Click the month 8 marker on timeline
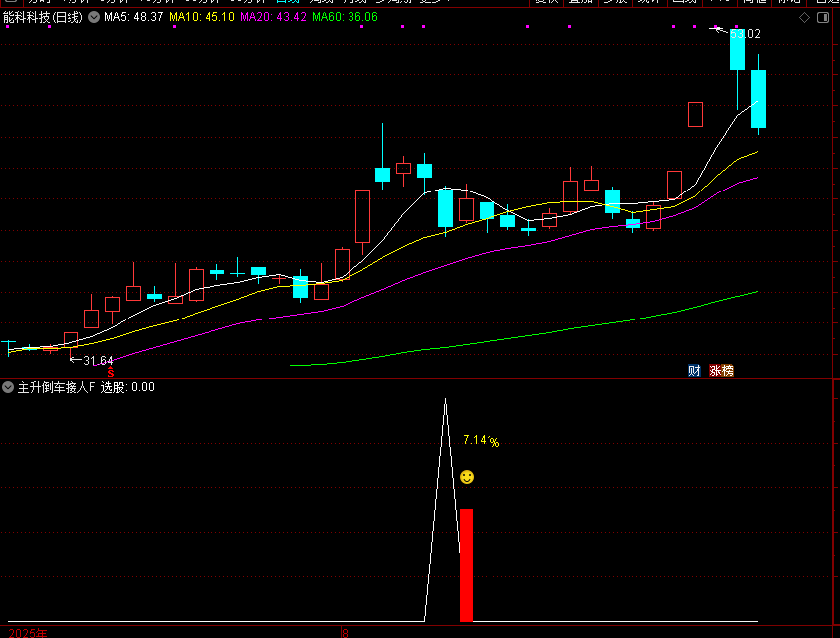The image size is (840, 638). pyautogui.click(x=345, y=632)
